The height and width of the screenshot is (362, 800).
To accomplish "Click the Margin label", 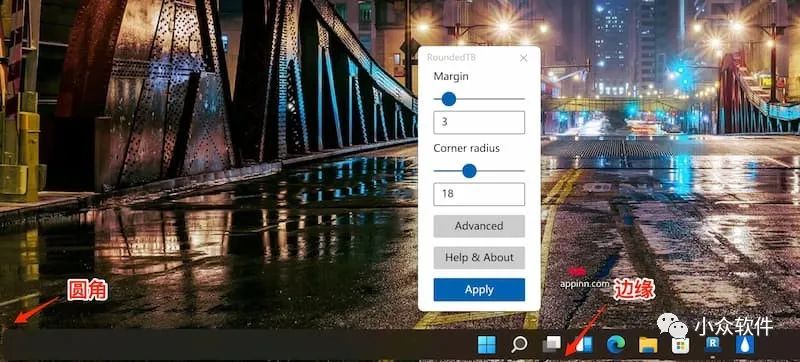I will [451, 76].
